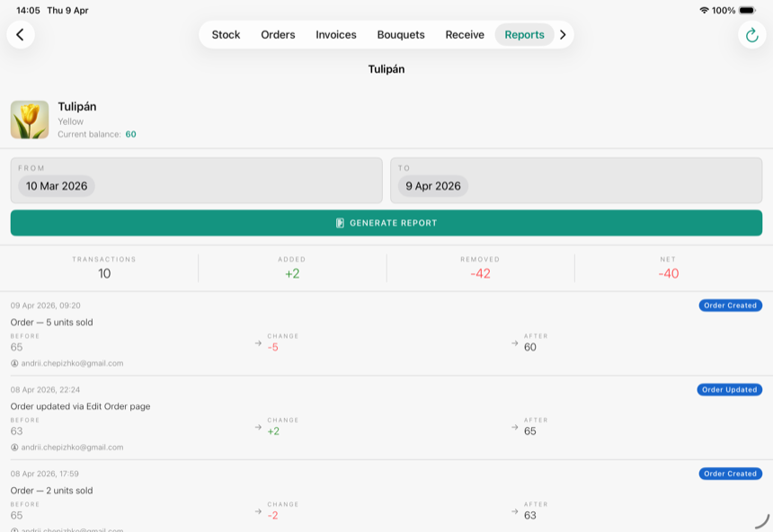Refresh the page with the reload icon
The width and height of the screenshot is (773, 532).
751,35
